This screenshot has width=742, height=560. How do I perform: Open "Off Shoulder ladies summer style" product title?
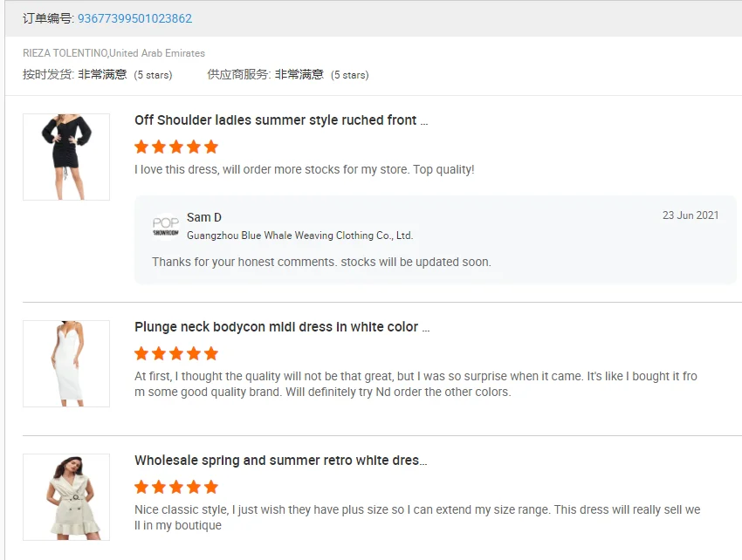click(x=280, y=120)
